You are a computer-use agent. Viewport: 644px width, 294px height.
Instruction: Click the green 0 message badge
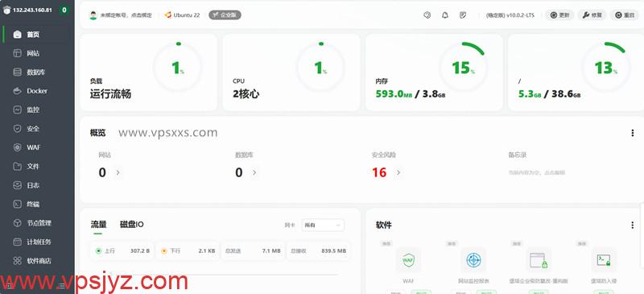[x=64, y=10]
